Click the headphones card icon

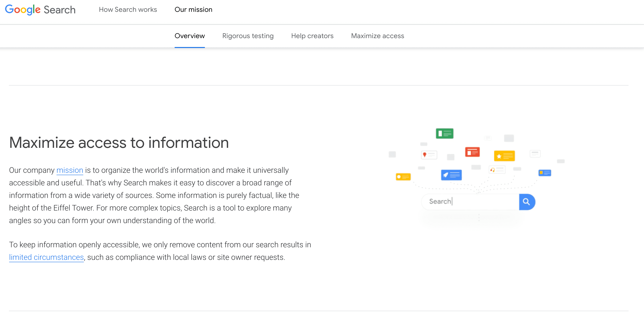497,170
